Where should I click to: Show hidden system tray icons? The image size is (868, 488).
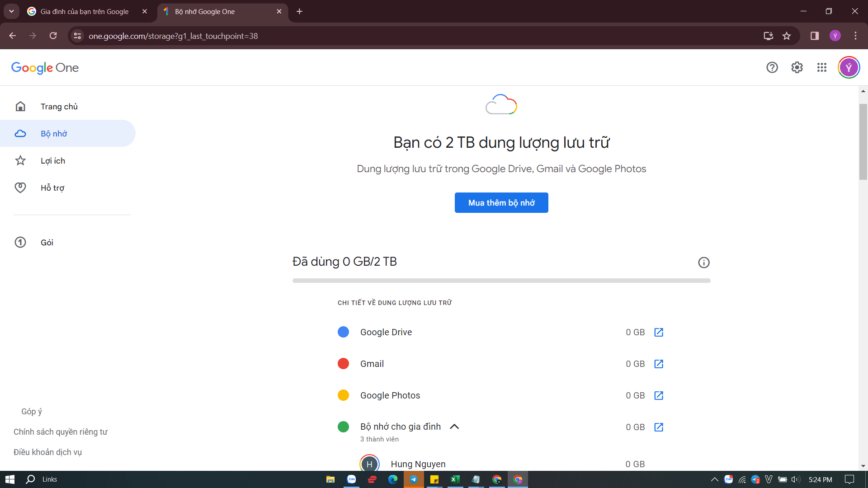pyautogui.click(x=714, y=479)
